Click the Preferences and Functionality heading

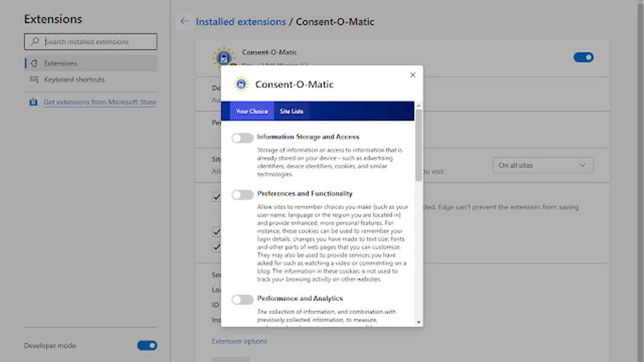click(x=305, y=194)
